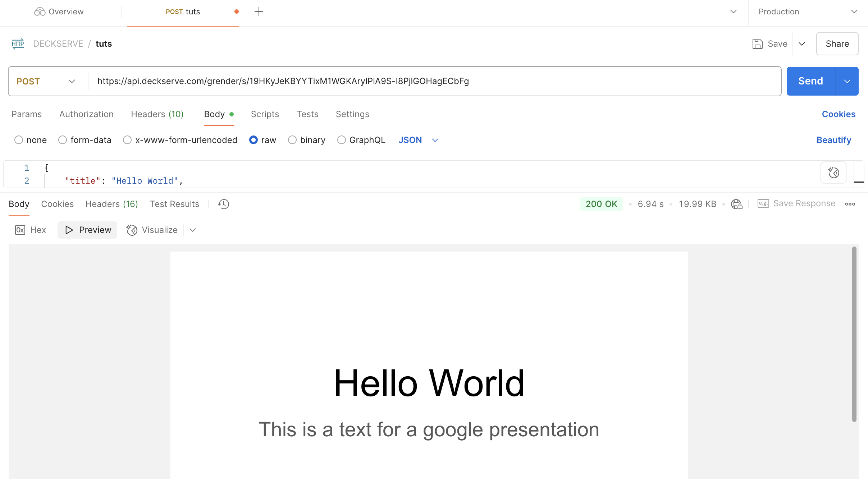
Task: Change the JSON format dropdown
Action: tap(419, 140)
